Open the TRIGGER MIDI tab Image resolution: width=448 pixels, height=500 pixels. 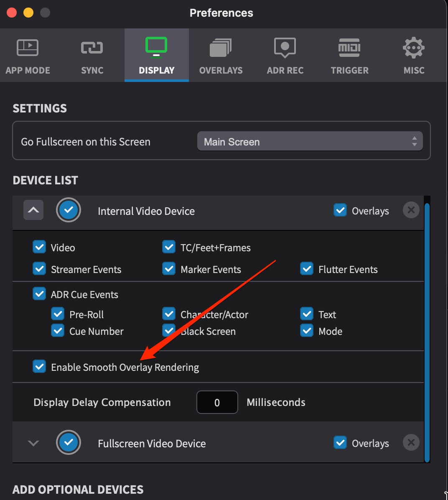349,56
